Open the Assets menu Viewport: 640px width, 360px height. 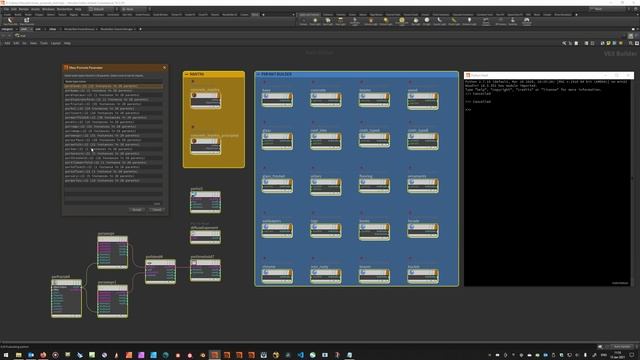[36, 9]
